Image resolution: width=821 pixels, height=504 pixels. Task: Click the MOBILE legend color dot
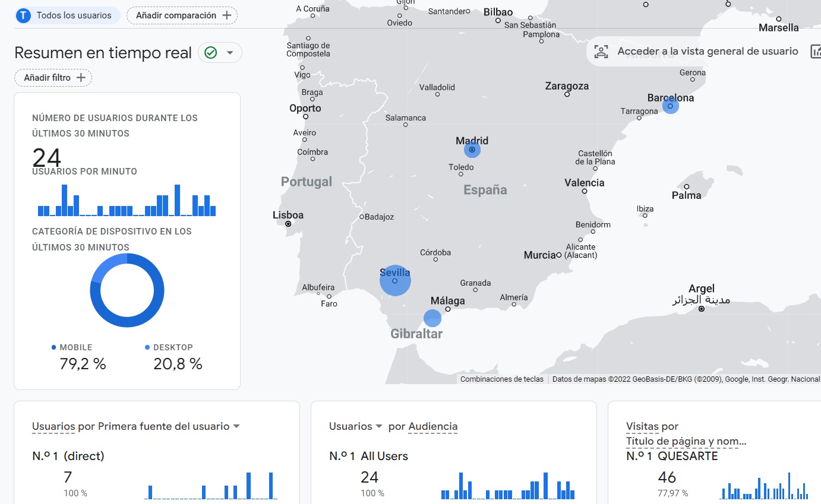pyautogui.click(x=54, y=347)
